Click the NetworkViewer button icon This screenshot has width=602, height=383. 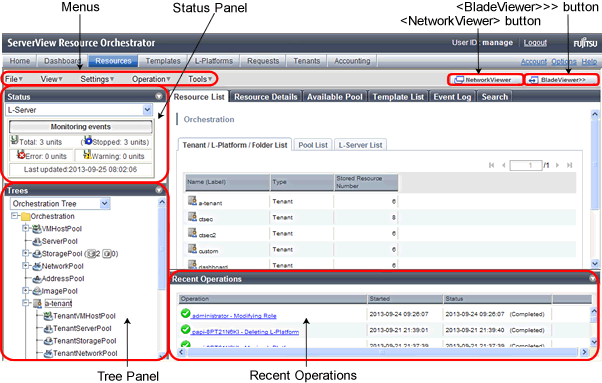coord(459,80)
